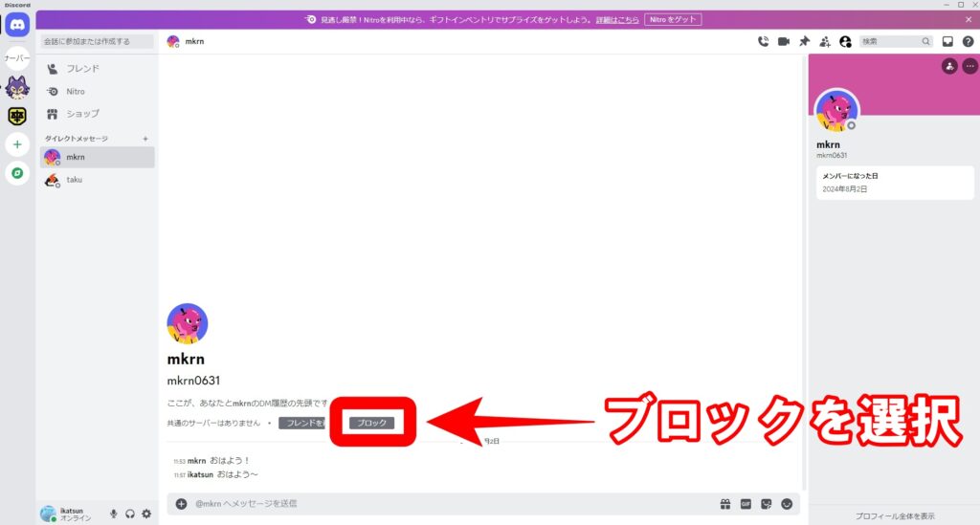The width and height of the screenshot is (980, 525).
Task: Select the yellow and black server icon
Action: pos(17,116)
